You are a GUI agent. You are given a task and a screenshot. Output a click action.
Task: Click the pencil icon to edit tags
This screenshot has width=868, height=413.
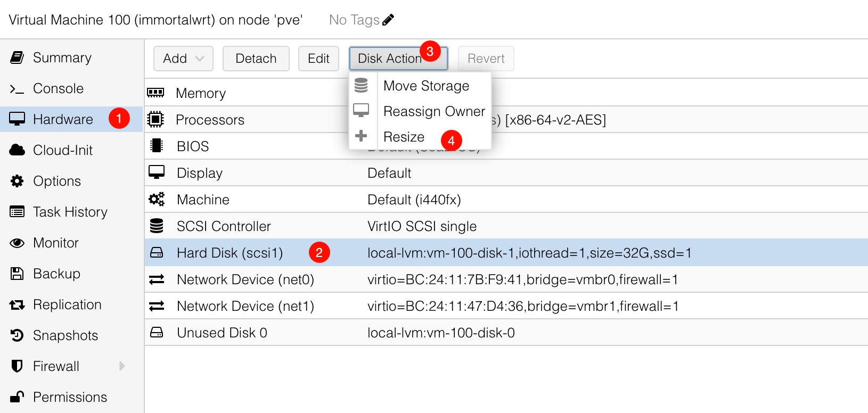[x=388, y=20]
